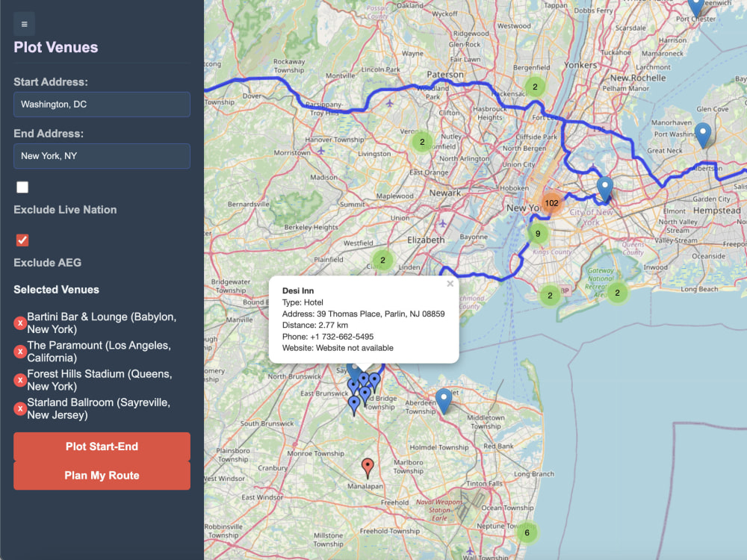This screenshot has height=560, width=747.
Task: Click the Plan My Route button
Action: pyautogui.click(x=102, y=475)
